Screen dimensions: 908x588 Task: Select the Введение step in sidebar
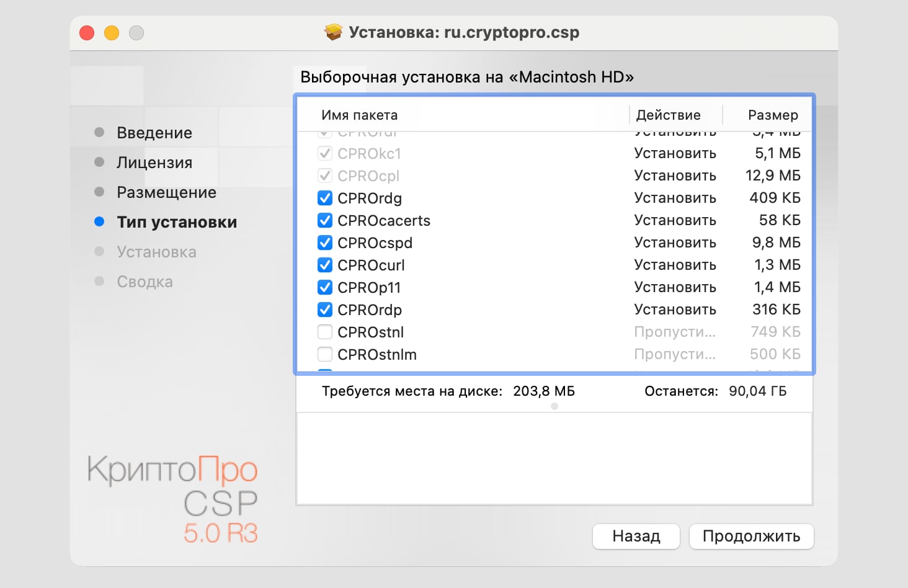[x=154, y=133]
